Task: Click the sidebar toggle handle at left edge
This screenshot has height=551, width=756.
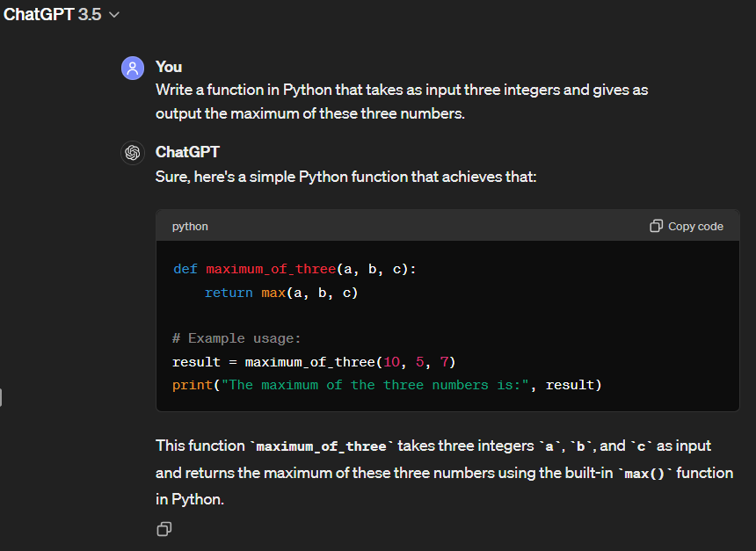Action: (x=1, y=398)
